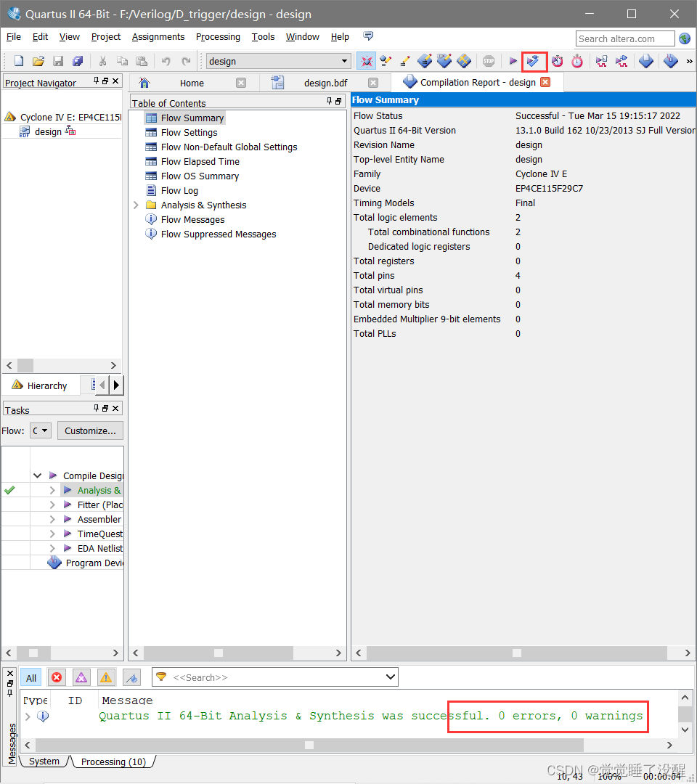The width and height of the screenshot is (697, 784).
Task: Open the Assignments menu
Action: click(x=158, y=36)
